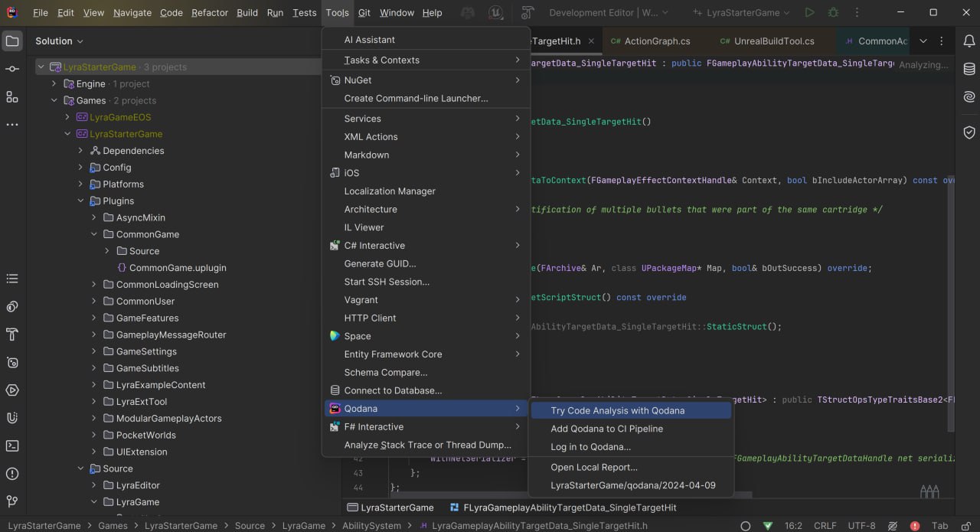The width and height of the screenshot is (980, 532).
Task: Click the Unreal Engine logo toolbar icon
Action: (495, 12)
